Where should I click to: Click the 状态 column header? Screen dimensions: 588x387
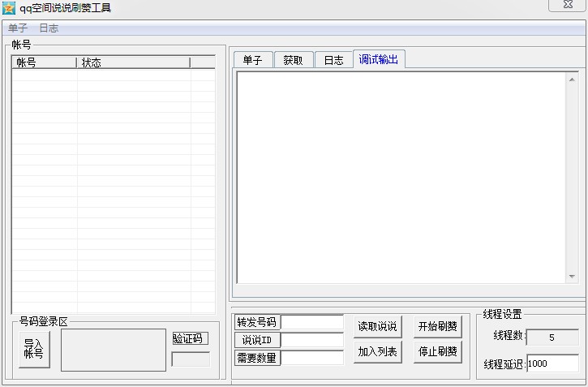pos(133,62)
